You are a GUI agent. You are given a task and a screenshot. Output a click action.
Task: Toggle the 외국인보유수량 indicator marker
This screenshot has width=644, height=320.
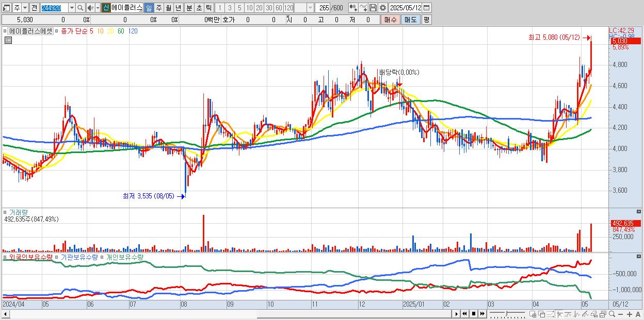tap(6, 257)
